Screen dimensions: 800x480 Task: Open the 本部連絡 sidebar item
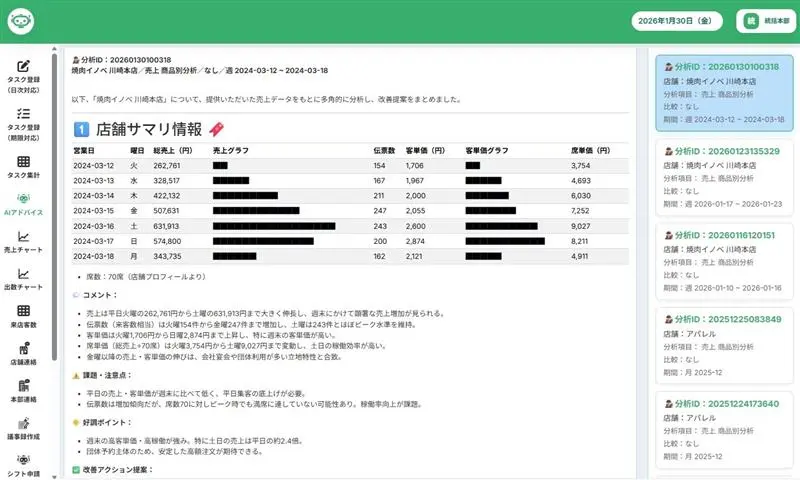23,391
